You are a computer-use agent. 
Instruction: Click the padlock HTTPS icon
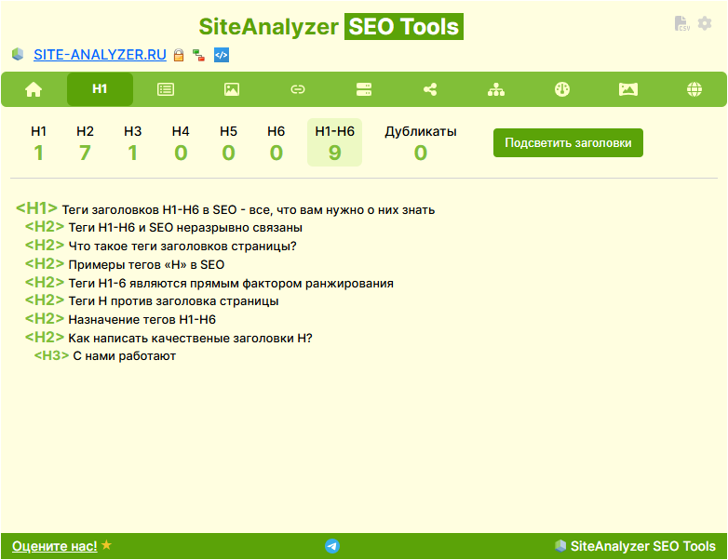[179, 55]
